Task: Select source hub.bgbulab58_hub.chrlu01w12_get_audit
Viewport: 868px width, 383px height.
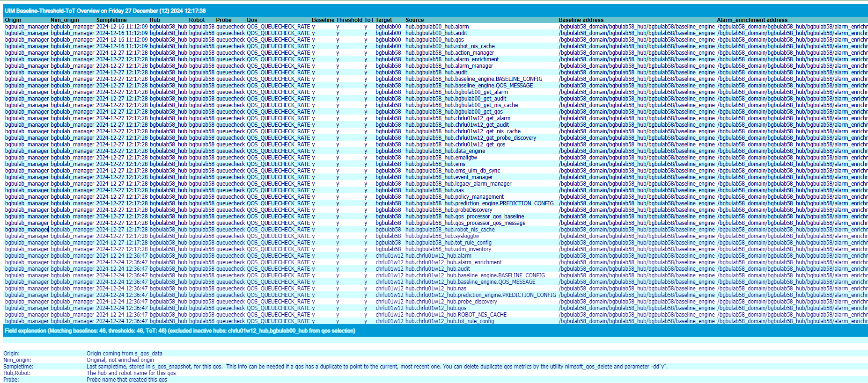Action: pos(457,125)
